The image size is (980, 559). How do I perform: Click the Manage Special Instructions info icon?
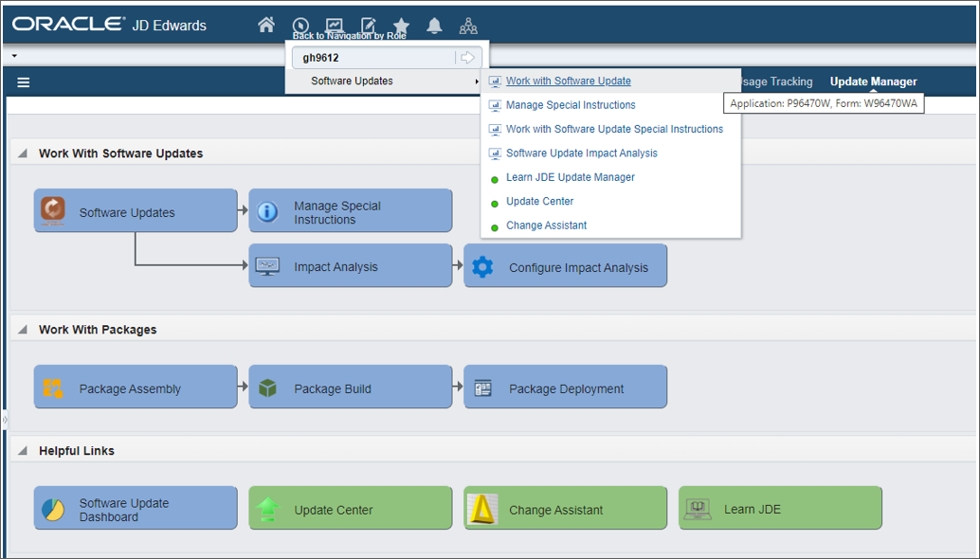tap(267, 211)
